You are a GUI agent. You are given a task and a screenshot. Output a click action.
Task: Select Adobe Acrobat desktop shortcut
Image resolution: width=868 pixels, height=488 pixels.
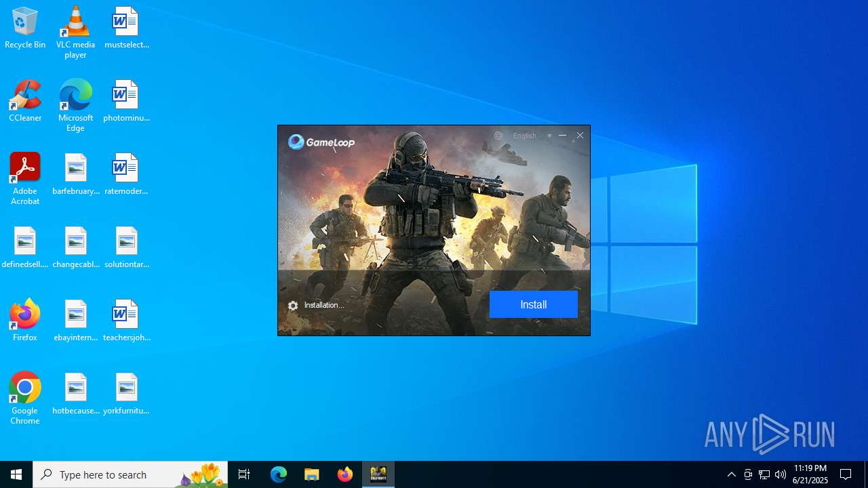pos(25,179)
